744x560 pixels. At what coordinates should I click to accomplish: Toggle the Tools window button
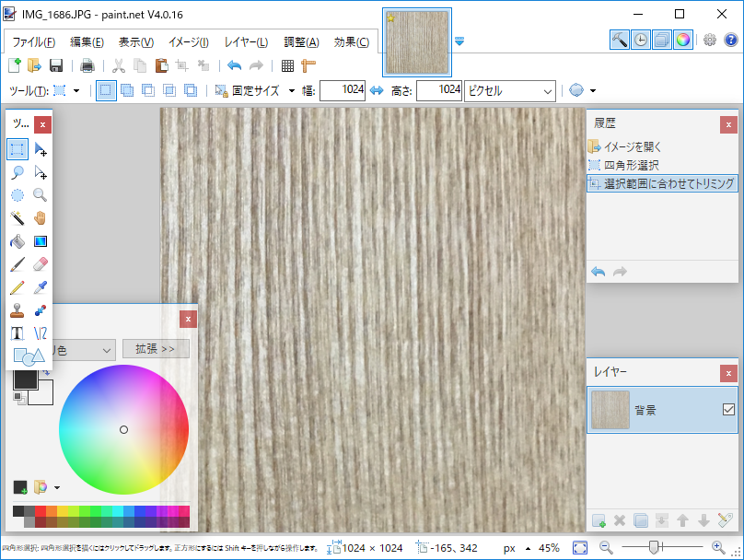(620, 40)
